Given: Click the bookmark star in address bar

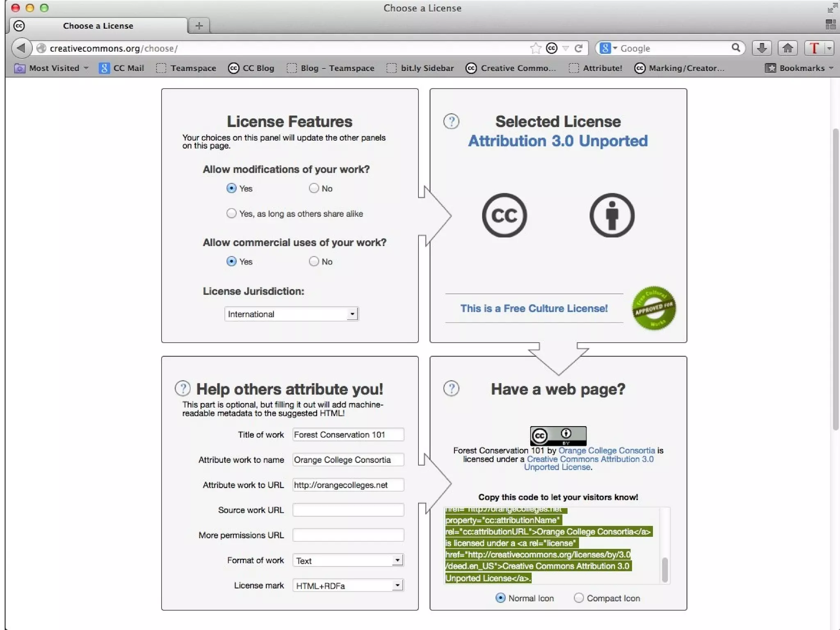Looking at the screenshot, I should point(535,48).
